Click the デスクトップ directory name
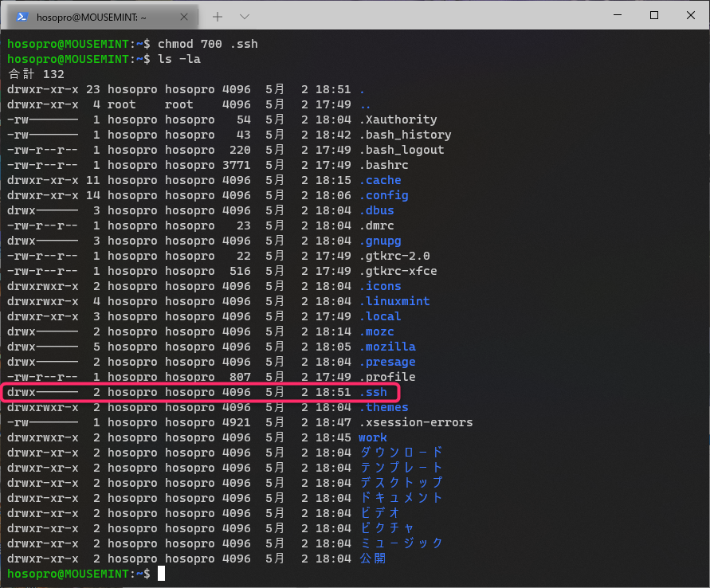Viewport: 710px width, 588px height. (402, 483)
